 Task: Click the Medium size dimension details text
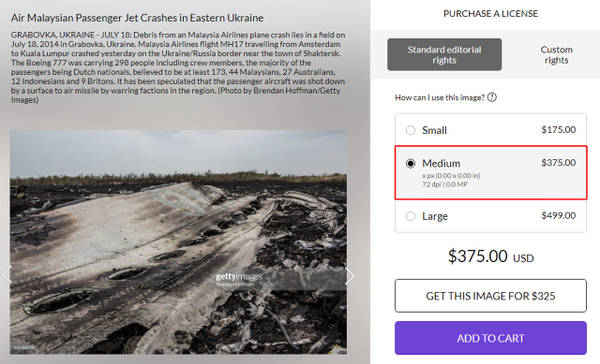tap(451, 180)
